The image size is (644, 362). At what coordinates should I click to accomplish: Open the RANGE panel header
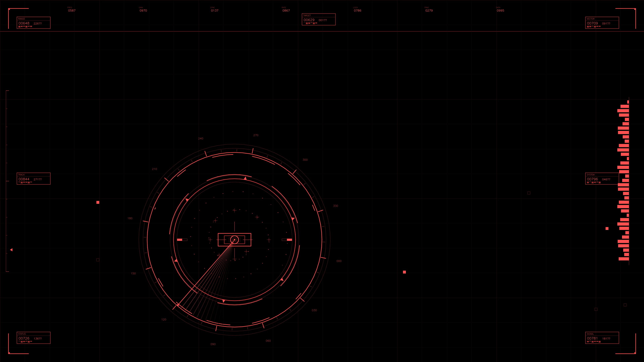pos(21,19)
